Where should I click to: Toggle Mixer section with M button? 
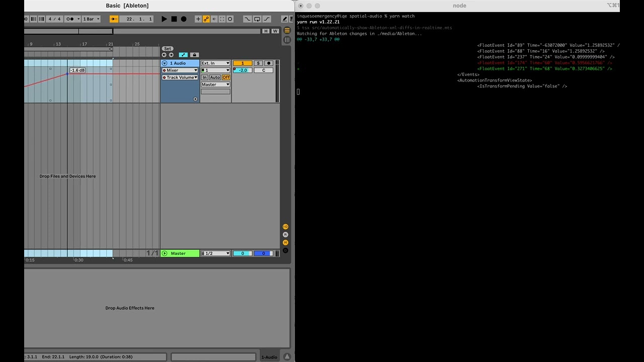tap(285, 242)
